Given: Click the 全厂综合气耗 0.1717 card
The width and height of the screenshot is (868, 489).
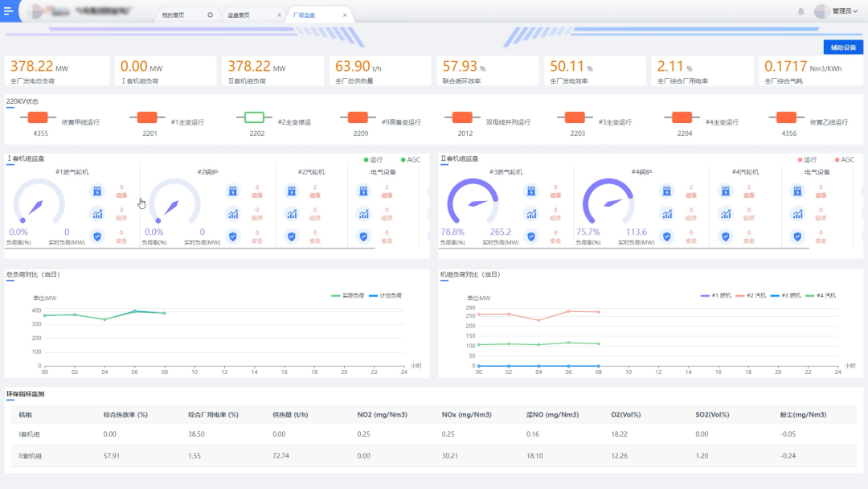Looking at the screenshot, I should [x=810, y=71].
